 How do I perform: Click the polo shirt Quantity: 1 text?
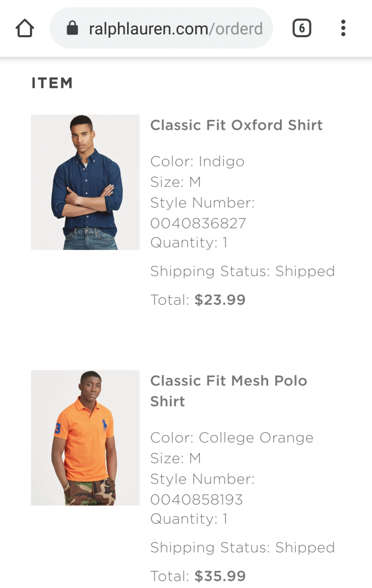pos(189,519)
